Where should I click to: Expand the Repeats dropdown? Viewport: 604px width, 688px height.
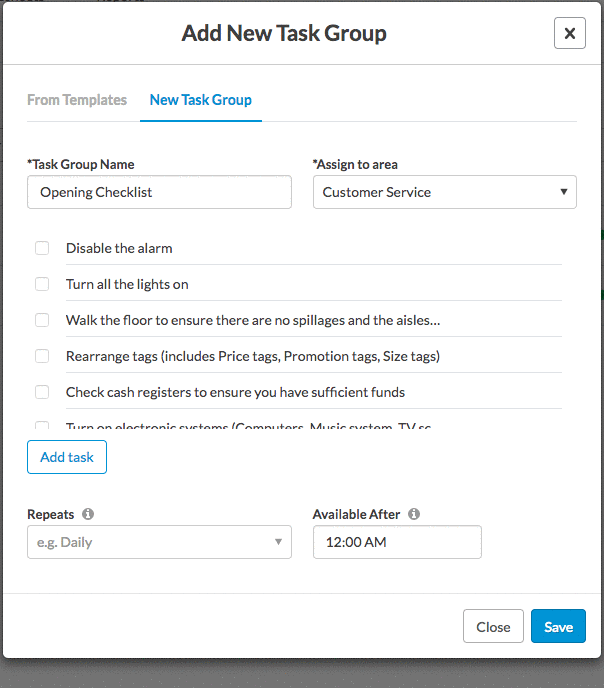(x=159, y=542)
